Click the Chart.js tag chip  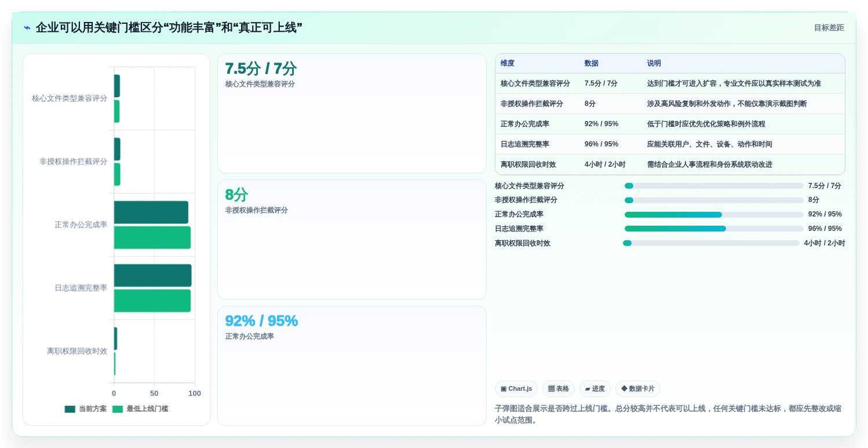point(516,389)
